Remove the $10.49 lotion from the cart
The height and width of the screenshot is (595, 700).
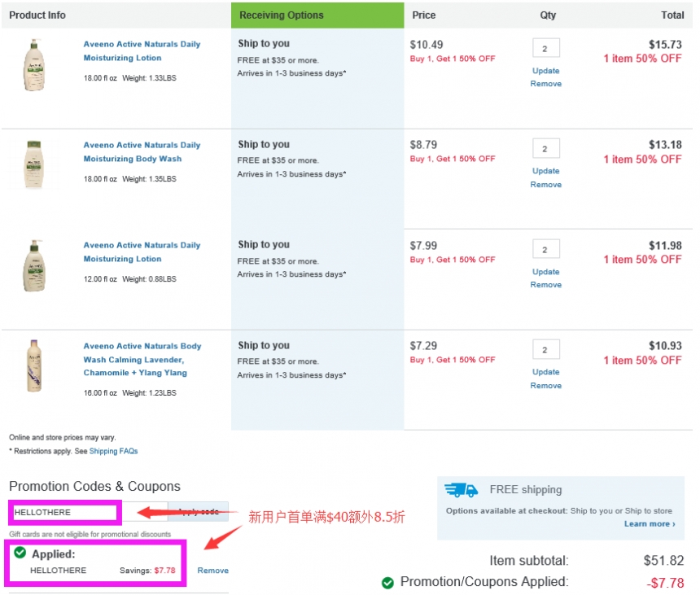pyautogui.click(x=545, y=84)
